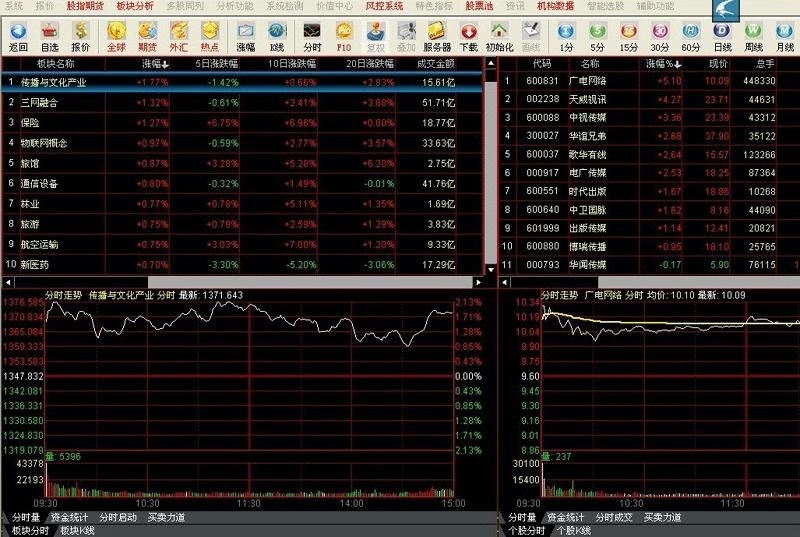Choose the 月线 monthly chart icon

coord(785,36)
